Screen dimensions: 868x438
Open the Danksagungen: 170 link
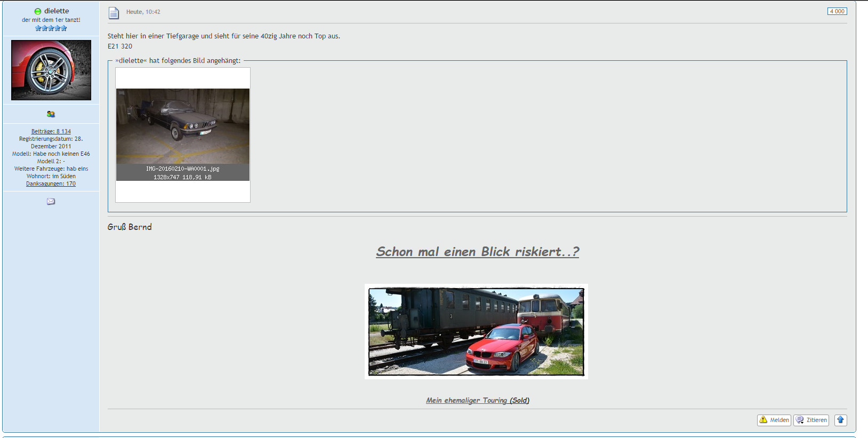pyautogui.click(x=51, y=184)
